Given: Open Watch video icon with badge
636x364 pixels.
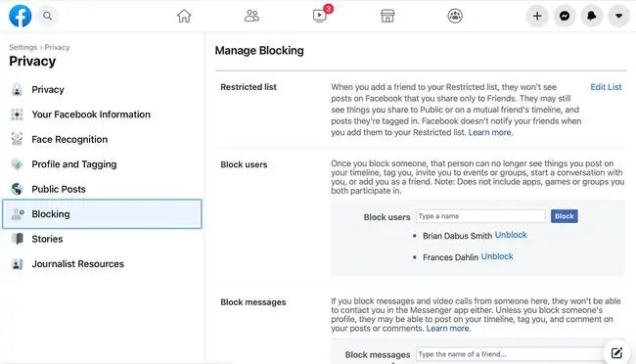Looking at the screenshot, I should [320, 16].
